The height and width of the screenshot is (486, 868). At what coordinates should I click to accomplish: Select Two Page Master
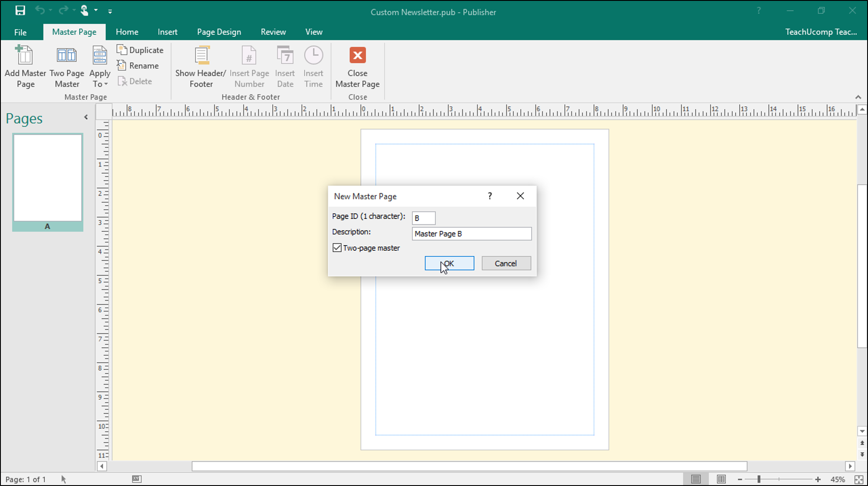click(66, 66)
